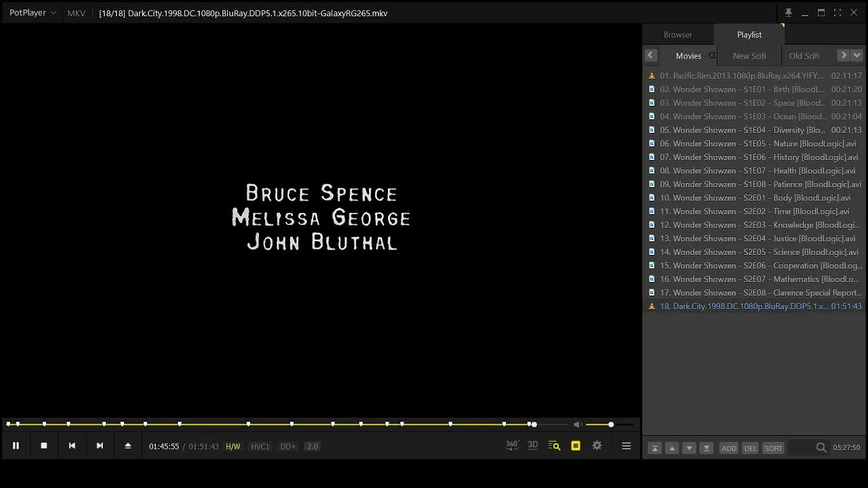Select Wonder Showzen S2E08 - Clarence Special Report
The height and width of the screenshot is (488, 868).
pos(755,293)
